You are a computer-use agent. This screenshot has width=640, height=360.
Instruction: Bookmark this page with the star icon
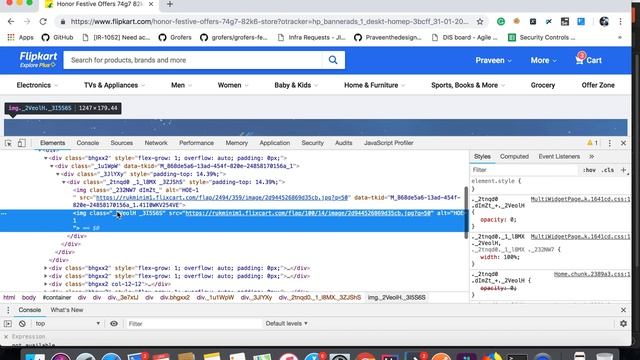click(x=480, y=22)
